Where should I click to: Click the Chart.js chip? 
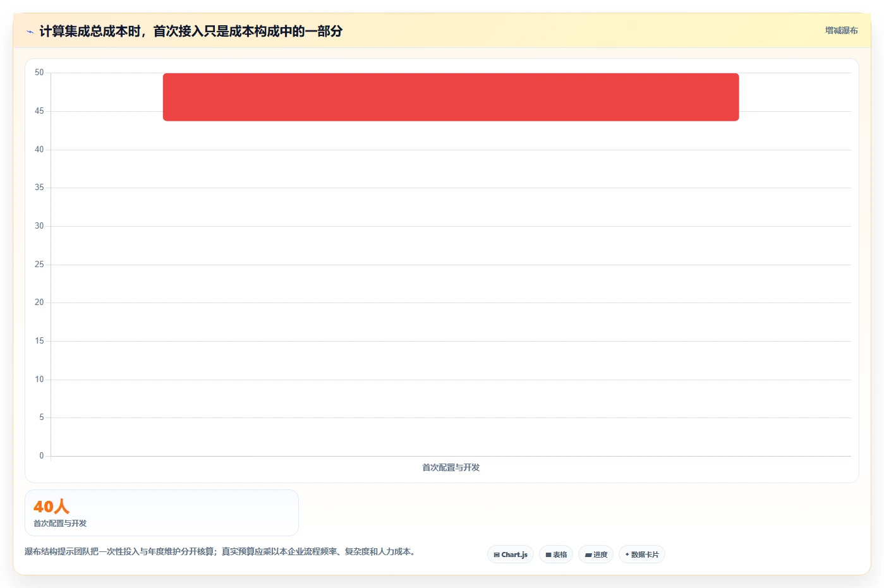(x=511, y=555)
